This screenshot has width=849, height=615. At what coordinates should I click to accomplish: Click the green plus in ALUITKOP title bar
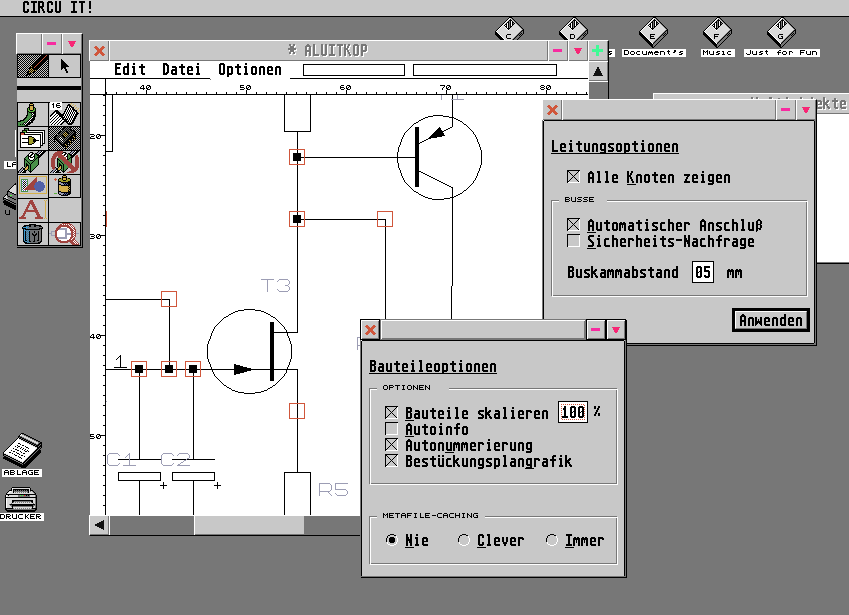tap(597, 51)
